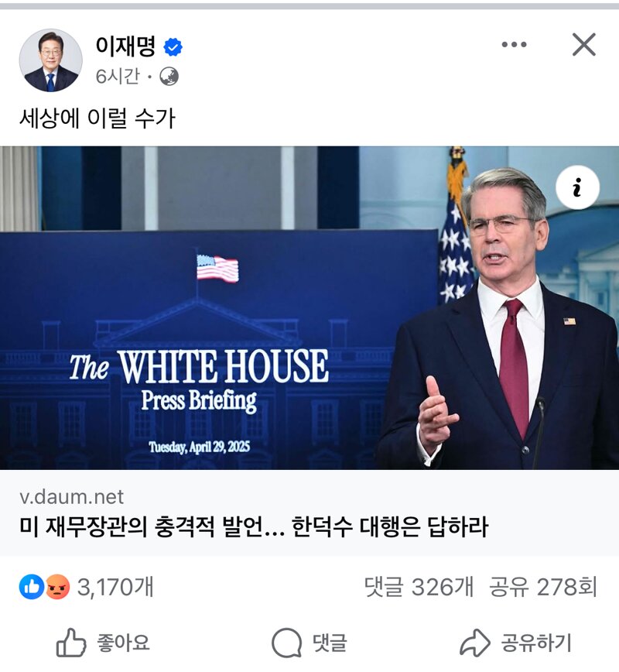Click the globe public audience icon
Image resolution: width=619 pixels, height=672 pixels.
point(169,77)
